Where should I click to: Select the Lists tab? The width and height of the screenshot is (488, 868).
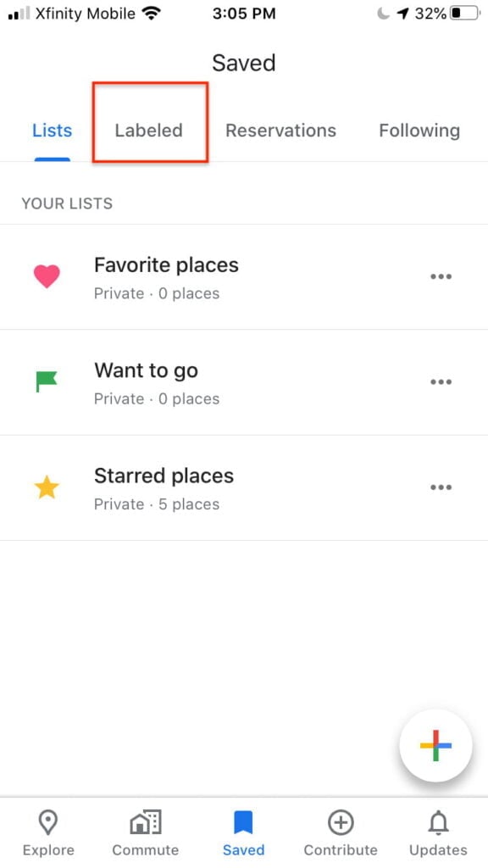pos(52,130)
